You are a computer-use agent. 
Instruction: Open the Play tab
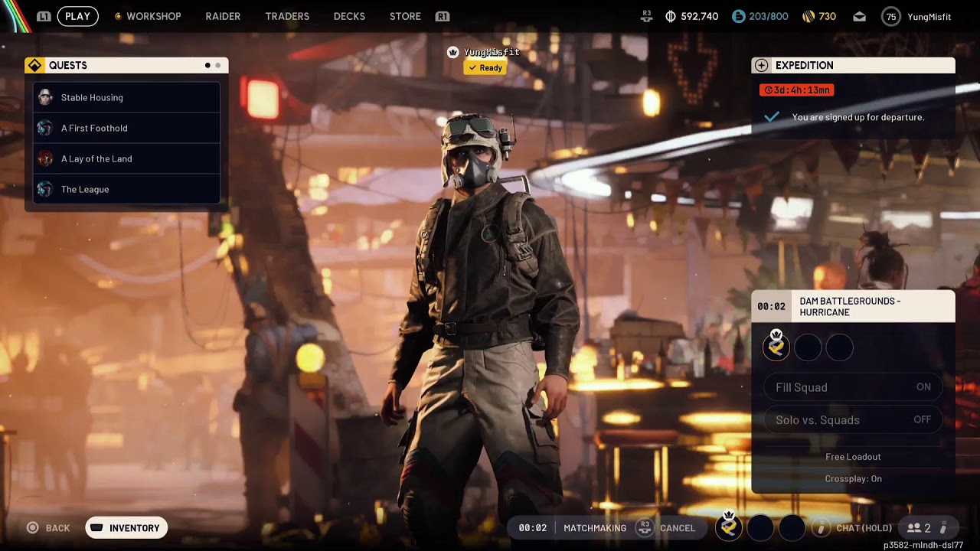point(77,16)
